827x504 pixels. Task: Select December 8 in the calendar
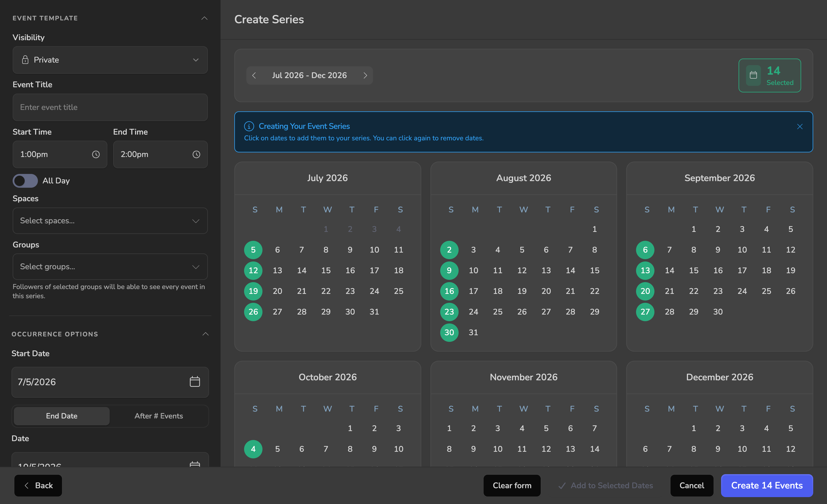[694, 449]
